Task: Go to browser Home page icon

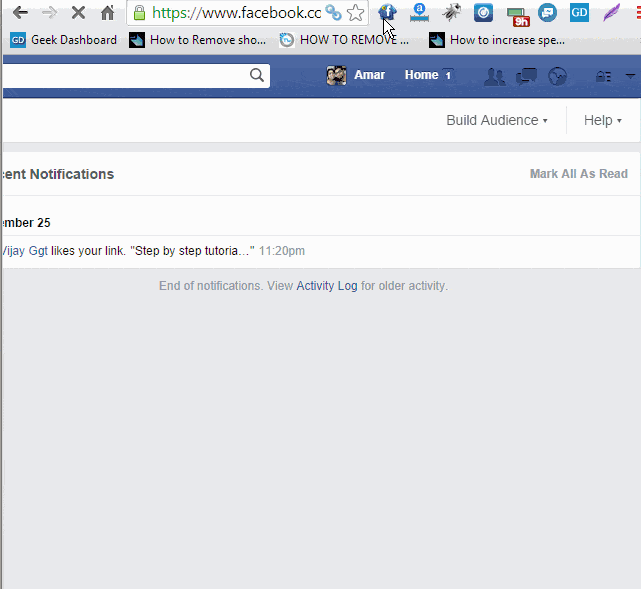Action: (x=108, y=13)
